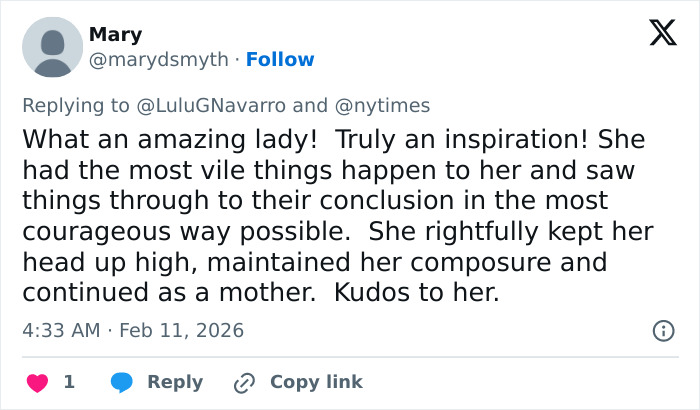Viewport: 700px width, 410px height.
Task: Open the tweet info circle icon
Action: 662,330
